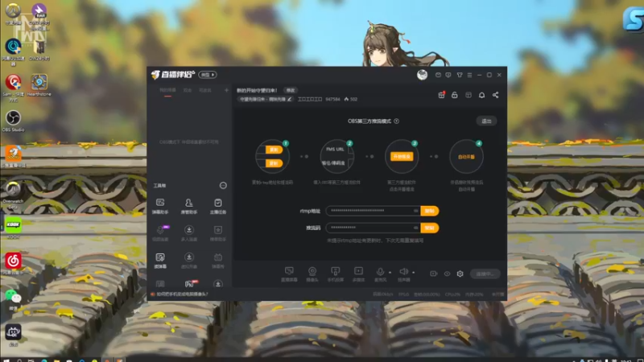644x362 pixels.
Task: Click the share icon
Action: [496, 95]
